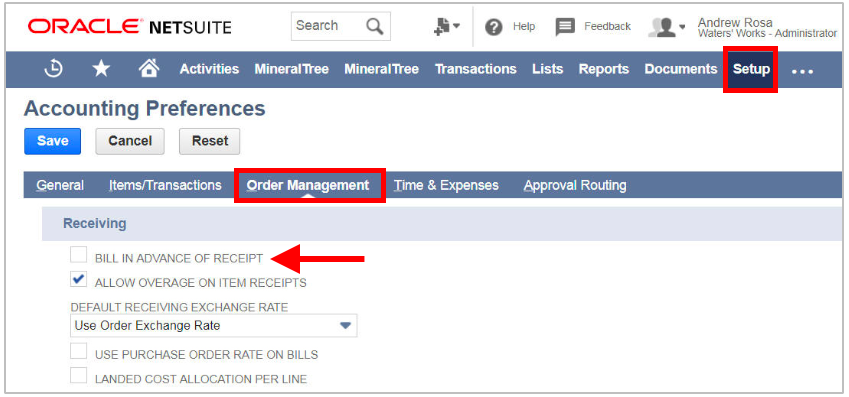Open the user role avatar menu
This screenshot has width=849, height=397.
[667, 27]
